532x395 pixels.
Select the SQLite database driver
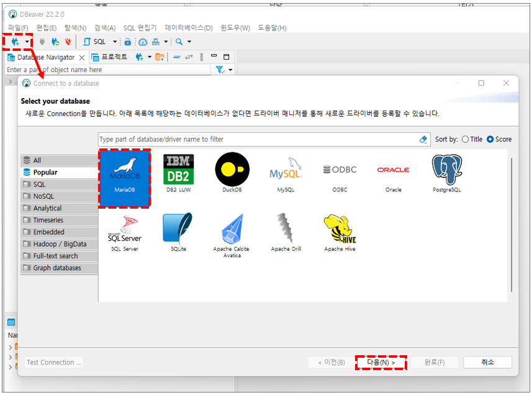[178, 232]
